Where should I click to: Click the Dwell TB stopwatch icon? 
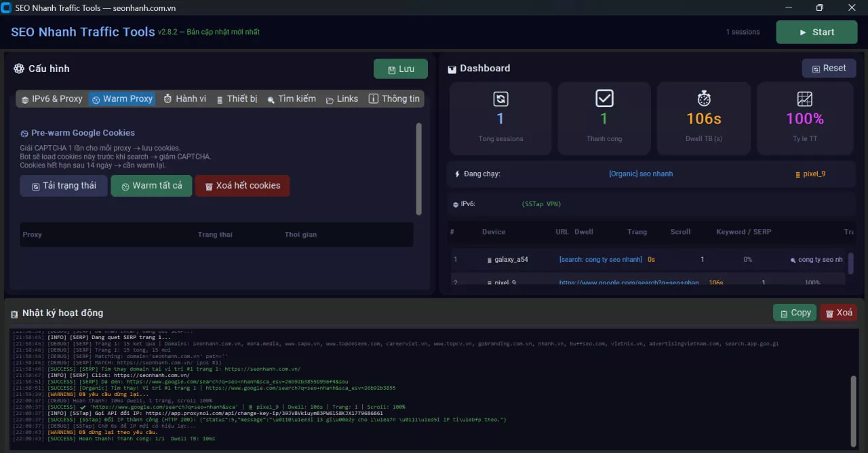pyautogui.click(x=704, y=99)
